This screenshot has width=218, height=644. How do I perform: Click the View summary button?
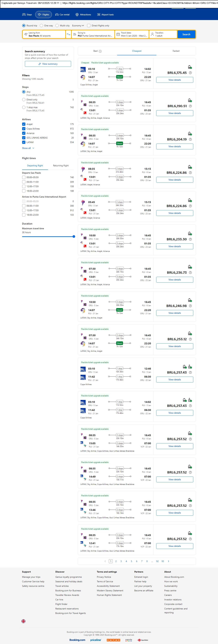48,64
